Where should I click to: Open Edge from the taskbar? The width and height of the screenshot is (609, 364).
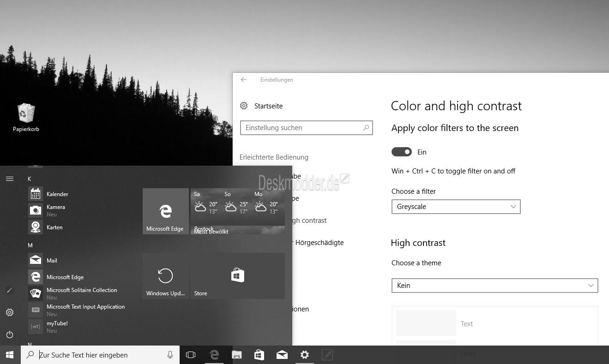pos(214,355)
